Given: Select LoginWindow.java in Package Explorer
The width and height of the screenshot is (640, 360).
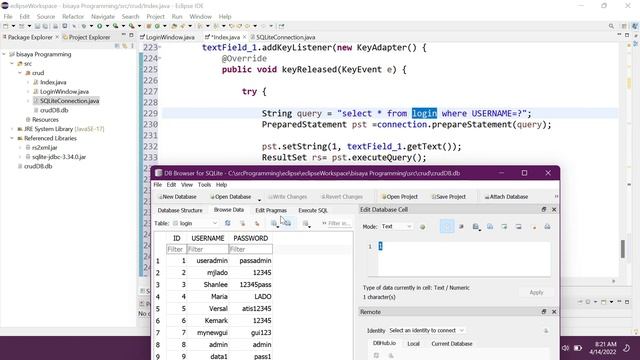Looking at the screenshot, I should tap(64, 91).
